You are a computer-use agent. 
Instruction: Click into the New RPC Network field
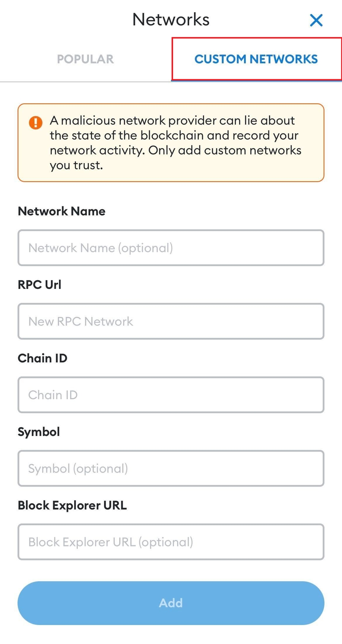171,321
